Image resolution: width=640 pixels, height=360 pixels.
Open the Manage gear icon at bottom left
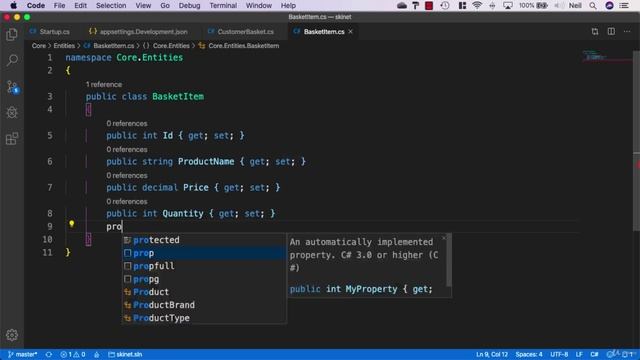tap(12, 335)
